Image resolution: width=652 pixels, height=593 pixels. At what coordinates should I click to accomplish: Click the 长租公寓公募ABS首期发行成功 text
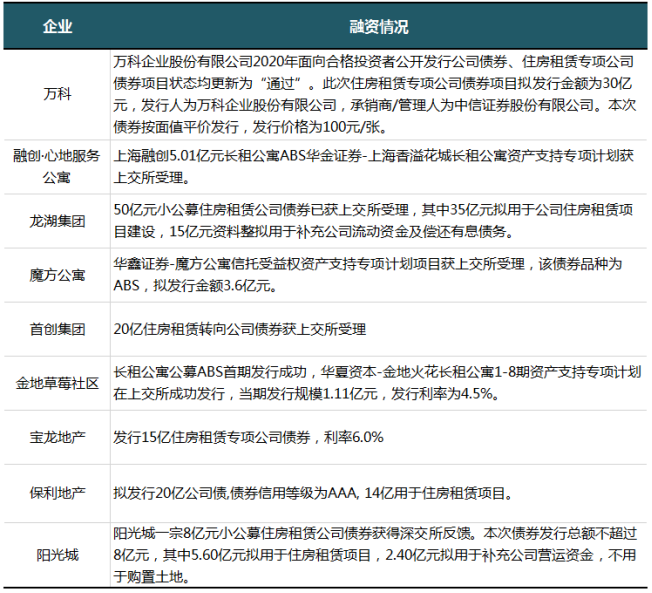point(377,383)
